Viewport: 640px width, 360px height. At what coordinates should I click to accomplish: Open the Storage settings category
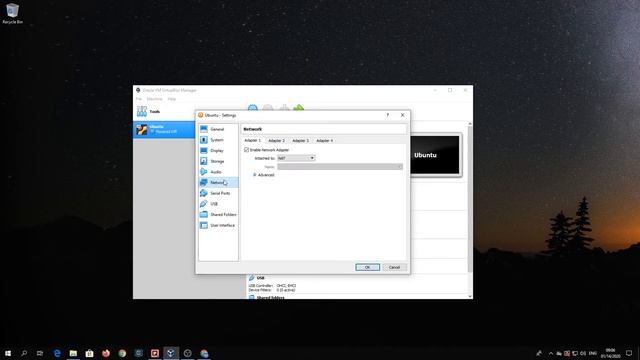pos(218,161)
